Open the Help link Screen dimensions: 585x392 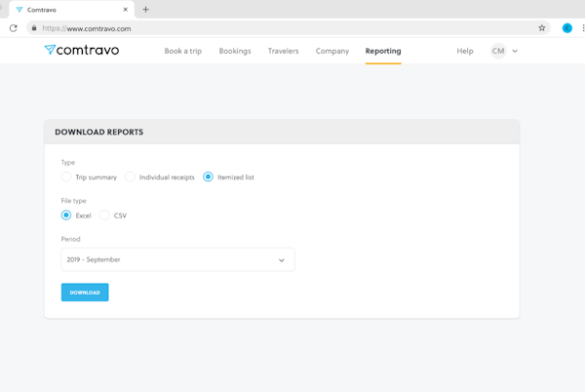pyautogui.click(x=465, y=51)
